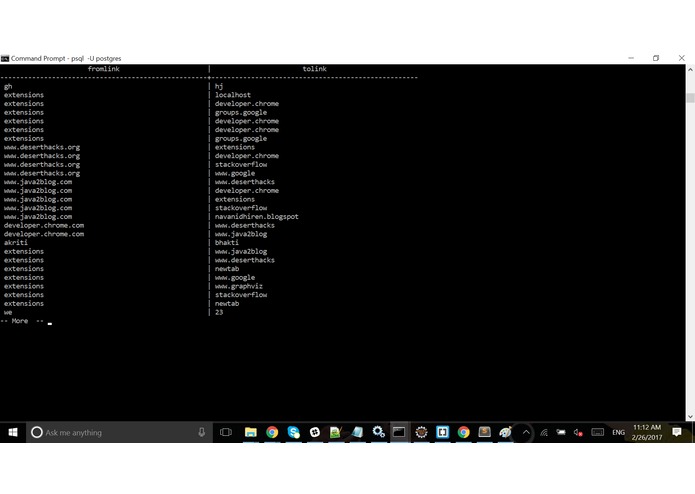Image resolution: width=695 pixels, height=494 pixels.
Task: Open Skype from the taskbar
Action: (293, 432)
